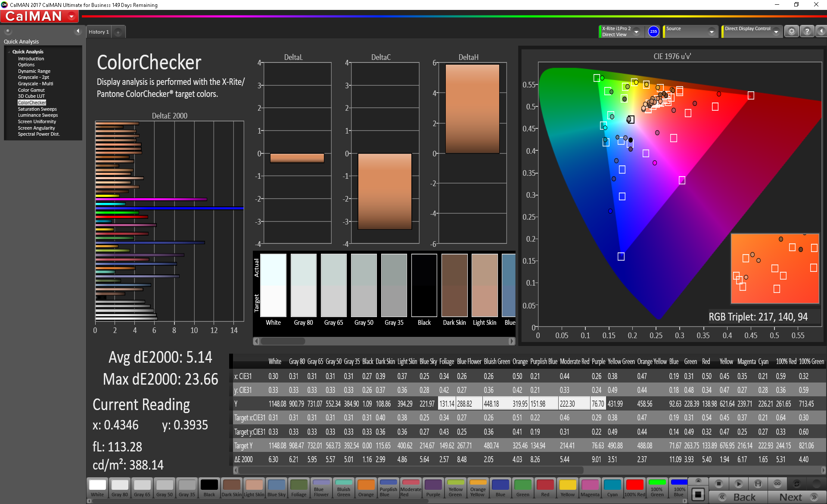
Task: Open Grayscale - Multi workflow page
Action: click(x=35, y=84)
